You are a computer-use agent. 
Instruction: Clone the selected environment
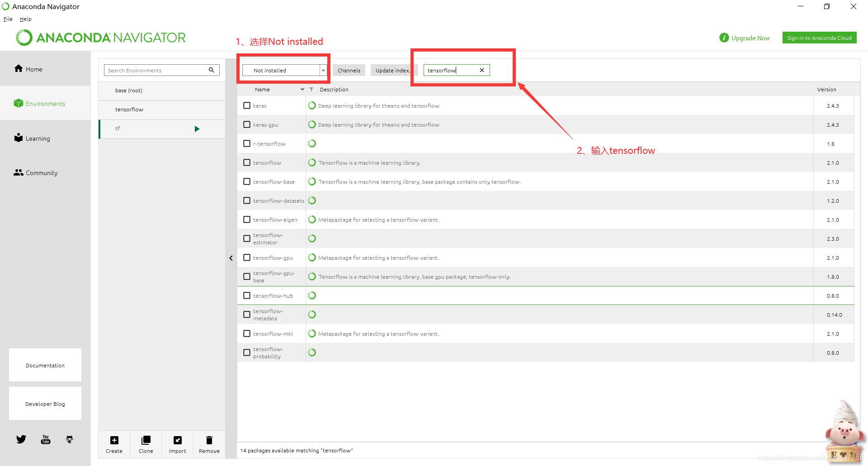click(x=146, y=444)
